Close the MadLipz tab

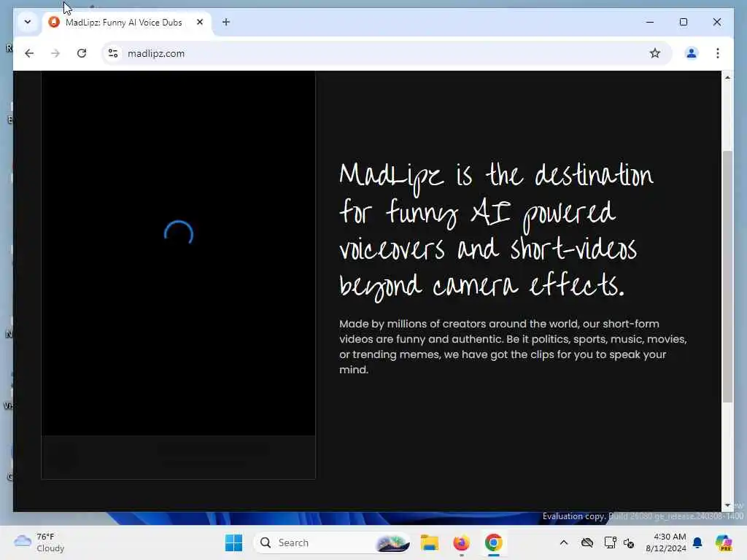(x=200, y=22)
